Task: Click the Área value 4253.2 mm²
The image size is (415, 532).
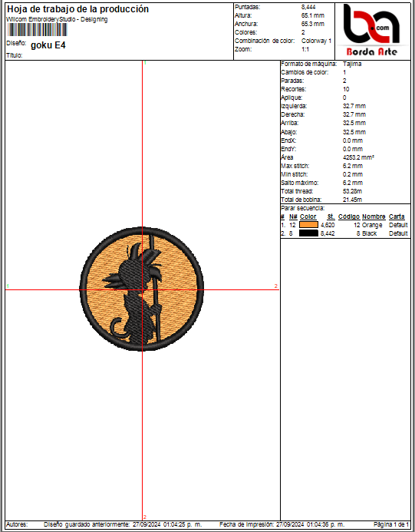Action: [358, 157]
